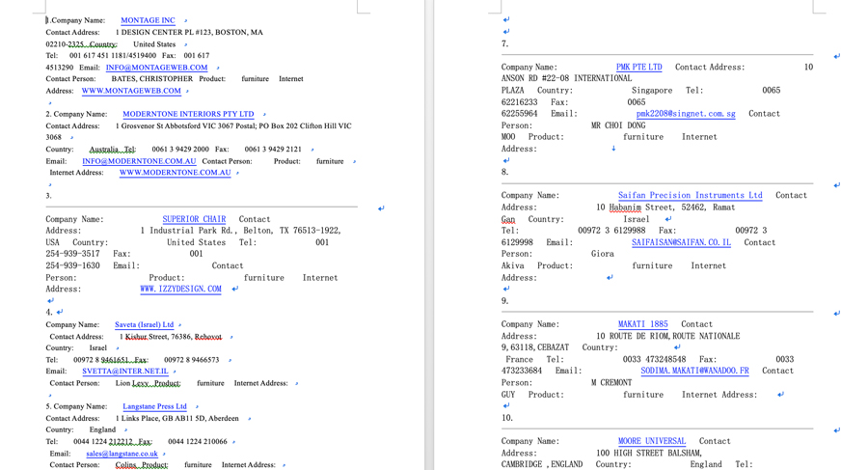Click the text "BATES, CHRISTOPHER"
Image resolution: width=868 pixels, height=470 pixels.
pyautogui.click(x=152, y=79)
